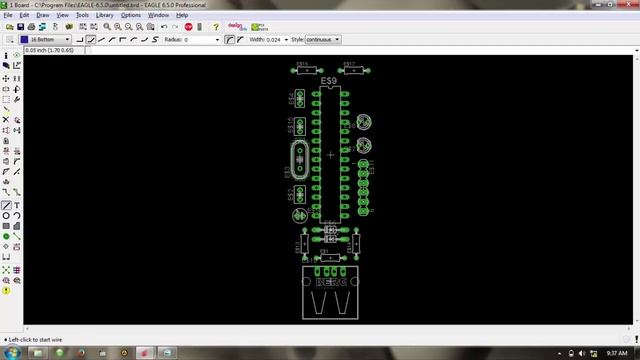640x360 pixels.
Task: Choose straight diagonal wire bend style
Action: pos(101,40)
